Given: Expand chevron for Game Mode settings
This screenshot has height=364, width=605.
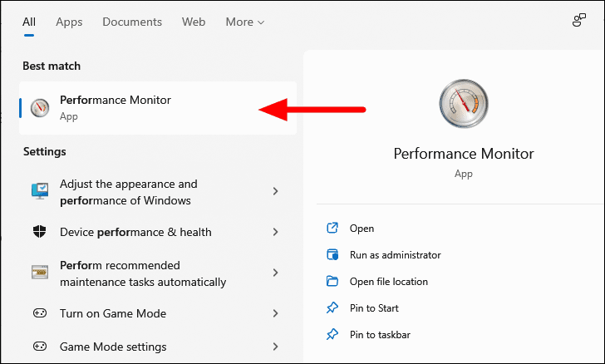Looking at the screenshot, I should pos(276,347).
